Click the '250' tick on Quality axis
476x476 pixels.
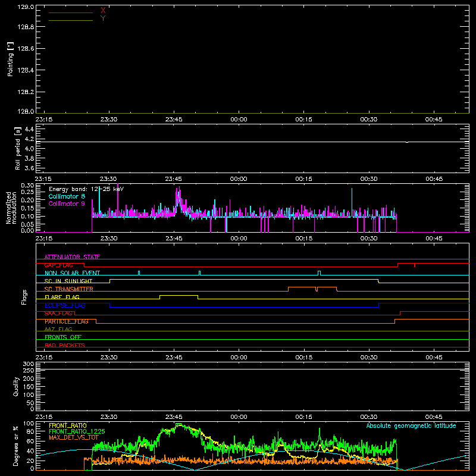click(x=29, y=370)
